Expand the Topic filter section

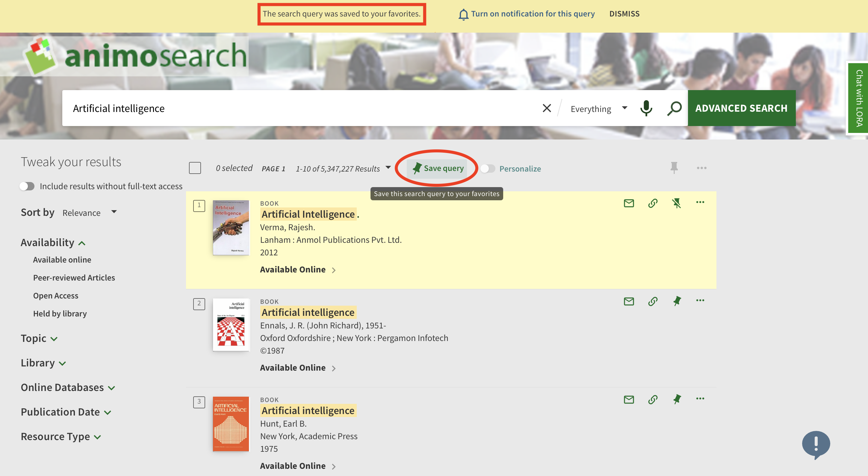click(39, 338)
